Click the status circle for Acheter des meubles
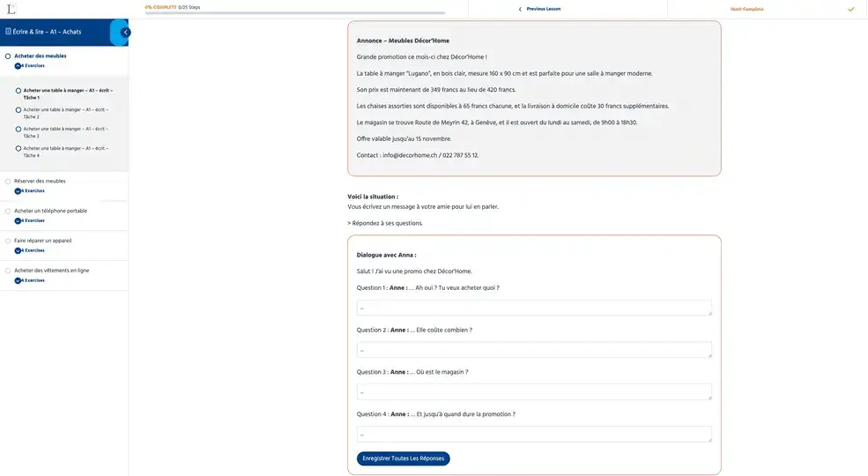The width and height of the screenshot is (868, 476). pyautogui.click(x=8, y=56)
